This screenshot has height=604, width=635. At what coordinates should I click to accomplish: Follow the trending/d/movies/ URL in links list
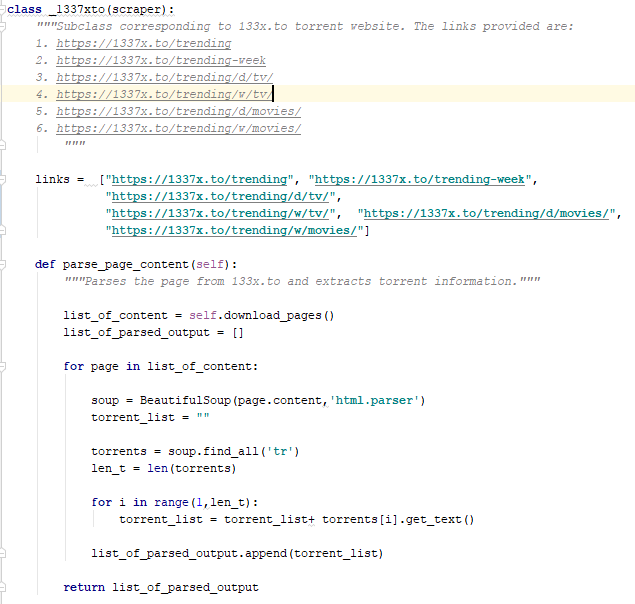click(x=486, y=213)
